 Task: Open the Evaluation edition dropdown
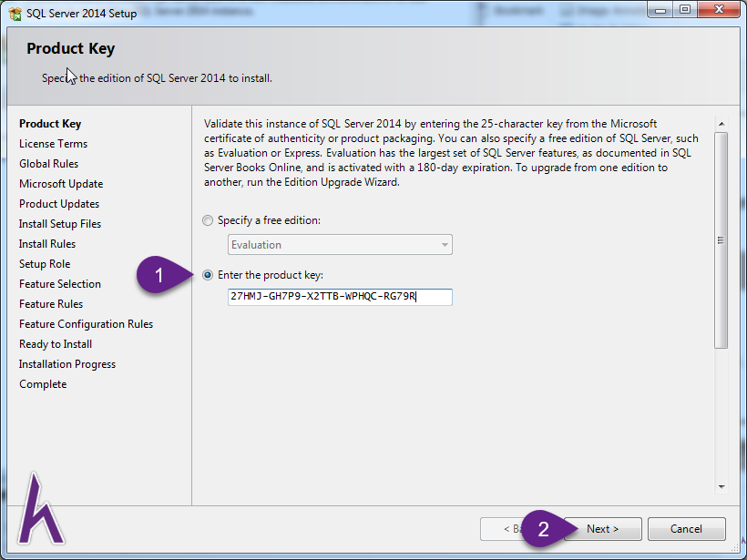(340, 245)
